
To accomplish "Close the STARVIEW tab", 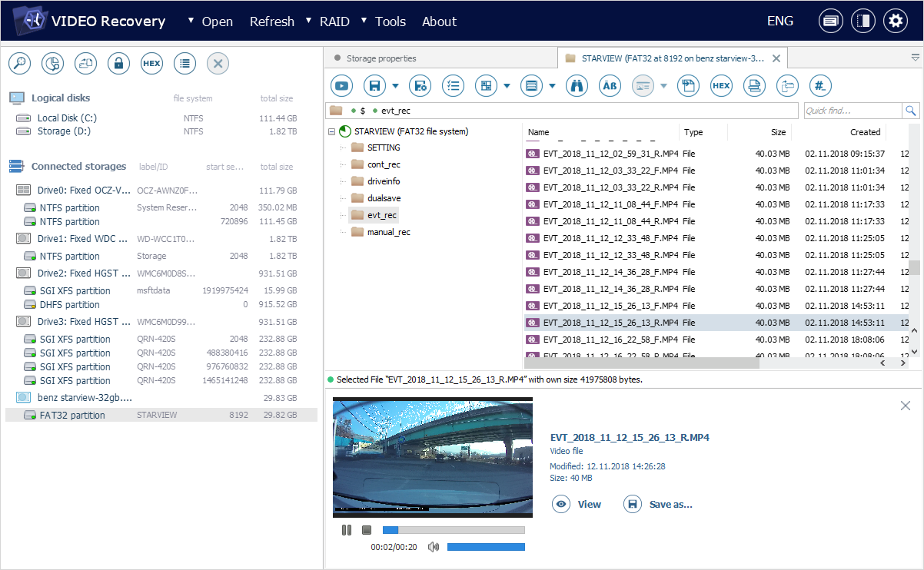I will click(x=776, y=58).
